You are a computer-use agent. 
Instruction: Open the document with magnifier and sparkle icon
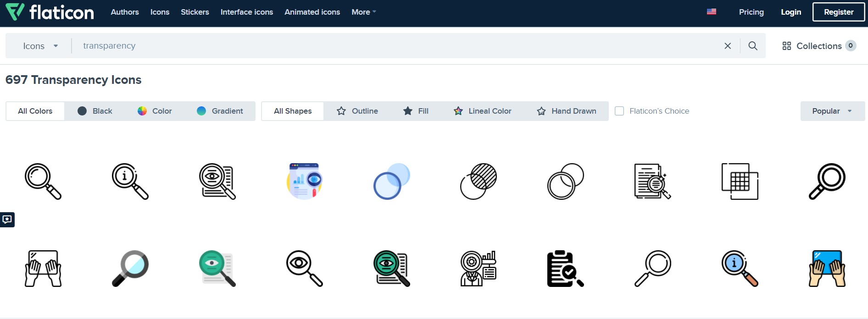(x=653, y=181)
